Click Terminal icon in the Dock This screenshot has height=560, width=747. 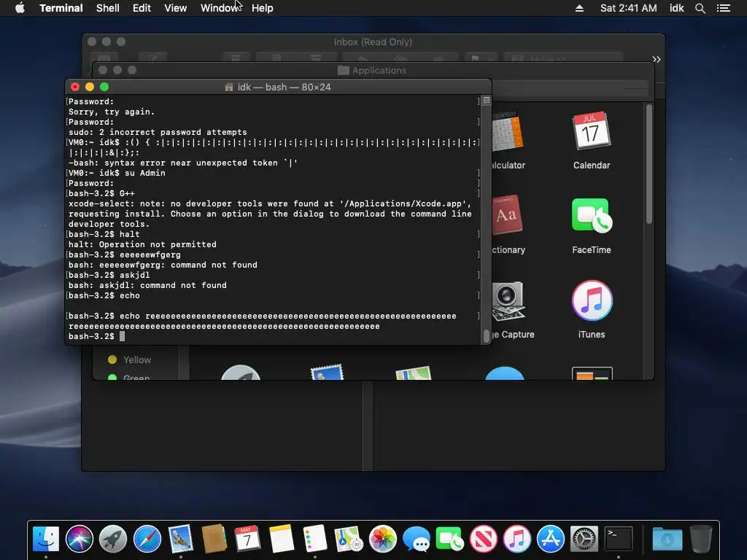click(618, 539)
